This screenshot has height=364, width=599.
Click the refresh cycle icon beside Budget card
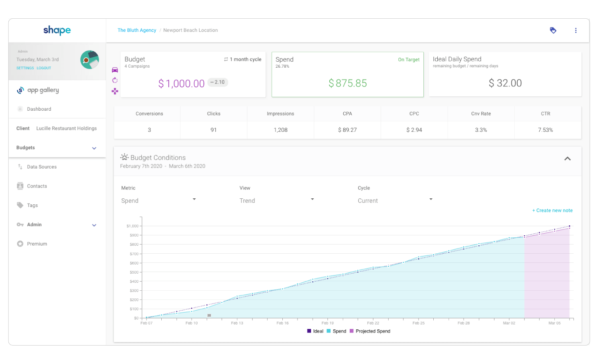[x=115, y=80]
